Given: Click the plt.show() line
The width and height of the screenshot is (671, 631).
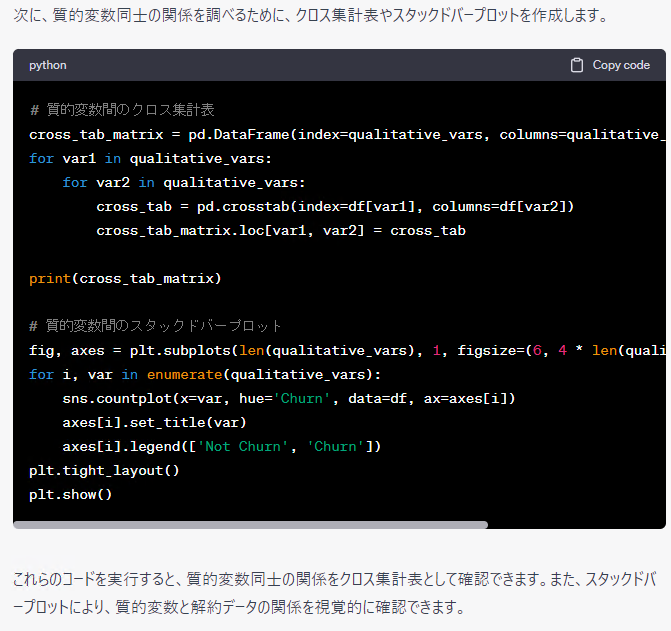Looking at the screenshot, I should 70,494.
